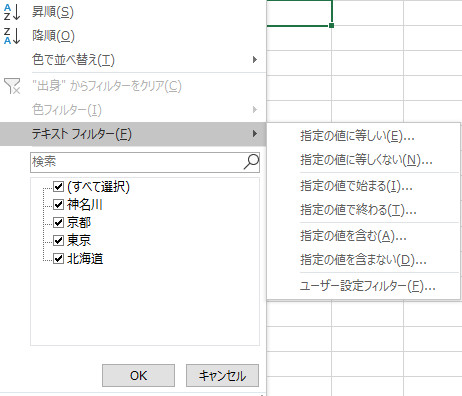This screenshot has height=396, width=462.
Task: Expand arrow next to 色フィルター
Action: tap(255, 110)
